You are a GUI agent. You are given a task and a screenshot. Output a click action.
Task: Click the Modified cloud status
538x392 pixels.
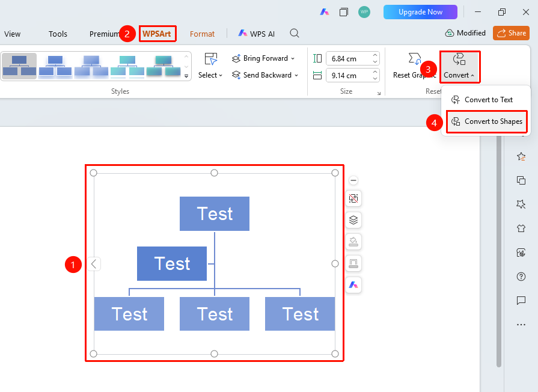[x=465, y=33]
